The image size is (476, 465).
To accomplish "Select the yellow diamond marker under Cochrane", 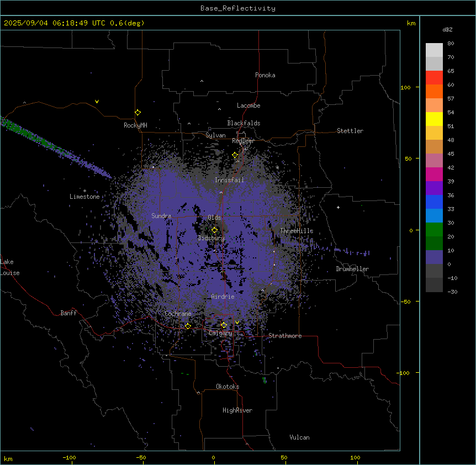I will (188, 326).
